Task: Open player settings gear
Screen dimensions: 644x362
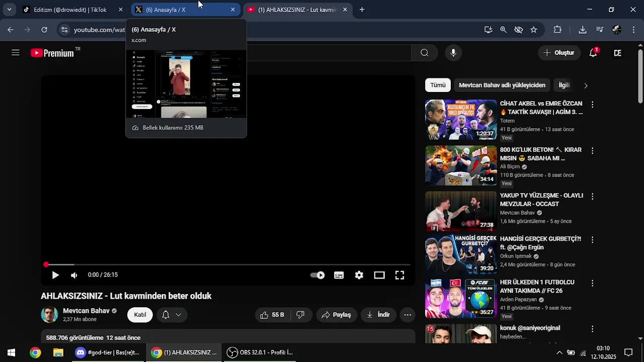Action: pyautogui.click(x=359, y=275)
